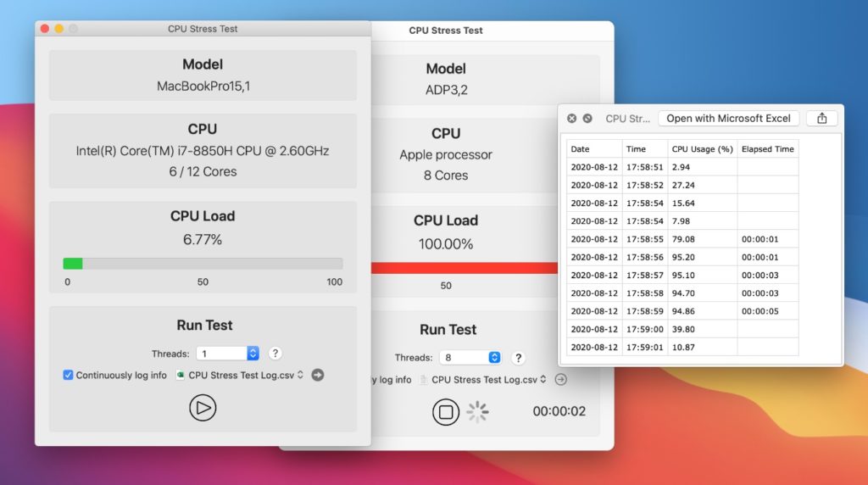Select the elapsed time 00:00:05 cell
The image size is (868, 485).
tap(767, 311)
